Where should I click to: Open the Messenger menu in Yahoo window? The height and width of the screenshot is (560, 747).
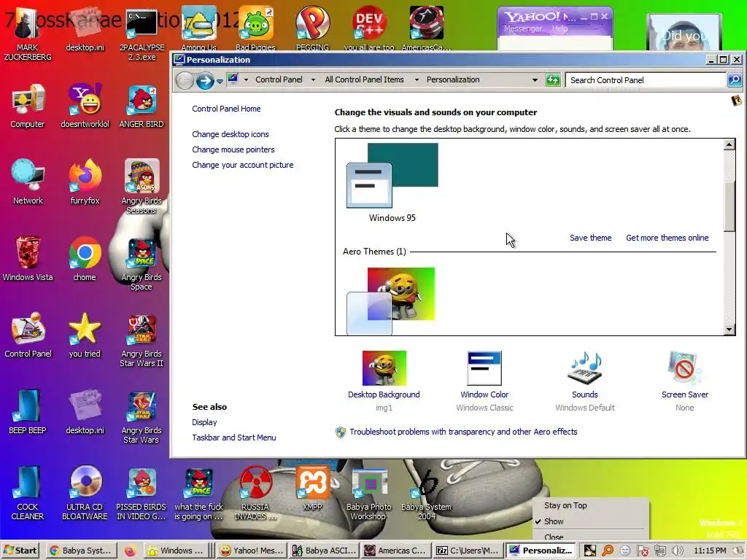point(523,28)
